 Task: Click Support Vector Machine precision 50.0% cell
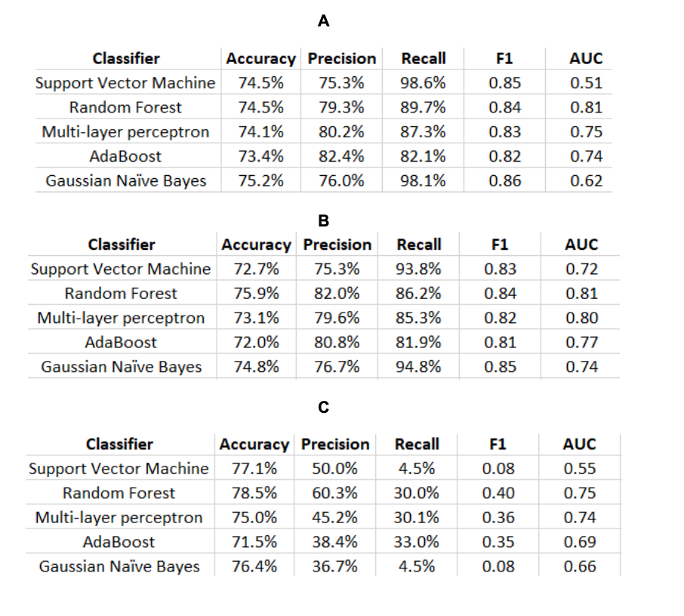coord(334,469)
